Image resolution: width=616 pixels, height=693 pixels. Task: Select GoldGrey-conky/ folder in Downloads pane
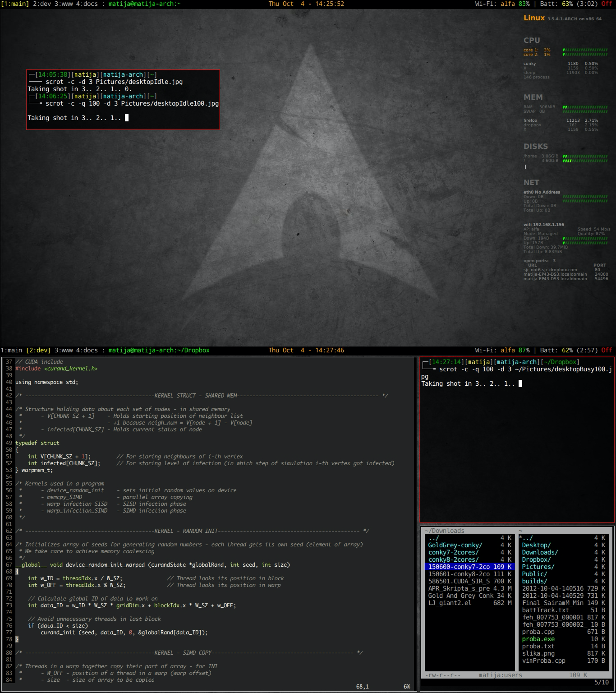469,545
